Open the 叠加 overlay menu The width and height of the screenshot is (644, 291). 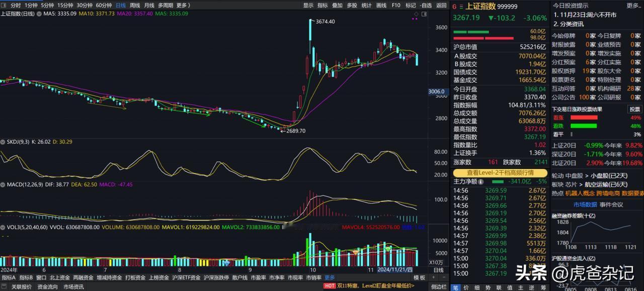(x=337, y=6)
